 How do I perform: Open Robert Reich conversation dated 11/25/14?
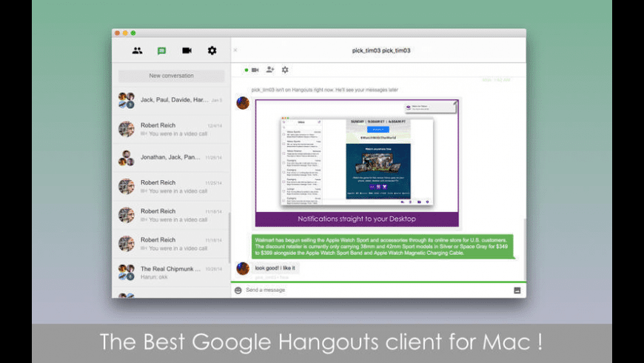click(171, 186)
